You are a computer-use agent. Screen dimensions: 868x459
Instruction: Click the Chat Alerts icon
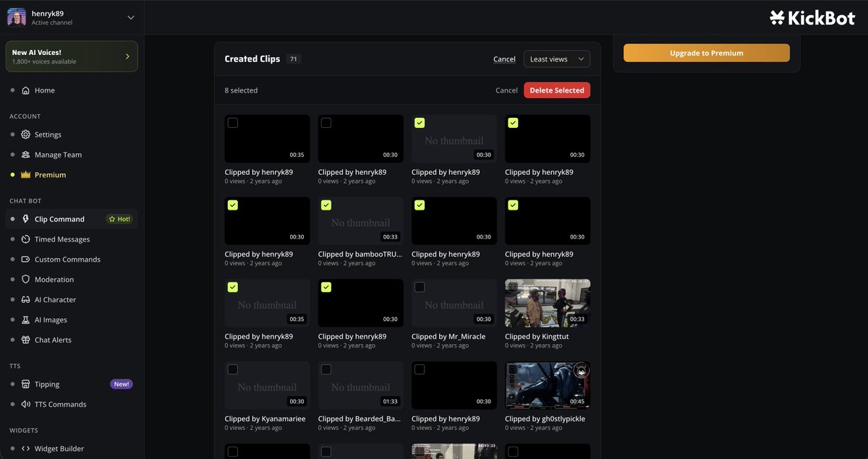click(x=26, y=340)
